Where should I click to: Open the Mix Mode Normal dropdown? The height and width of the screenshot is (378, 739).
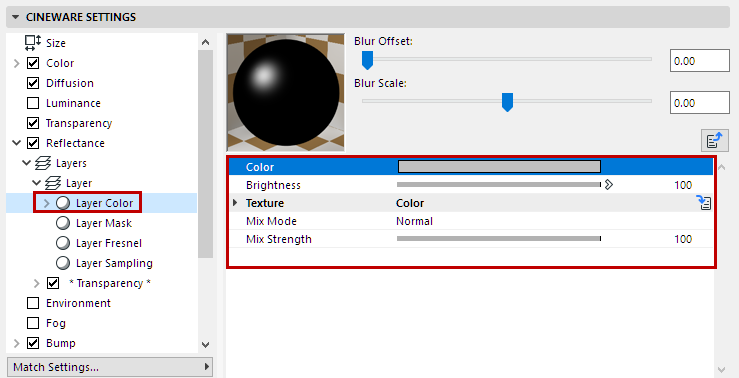coord(414,221)
